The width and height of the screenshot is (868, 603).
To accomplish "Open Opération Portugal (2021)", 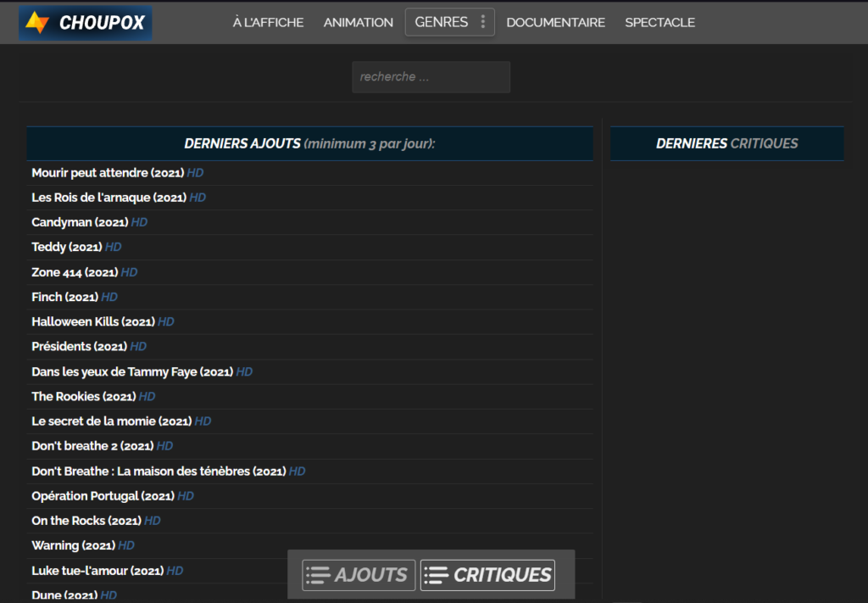I will (113, 496).
